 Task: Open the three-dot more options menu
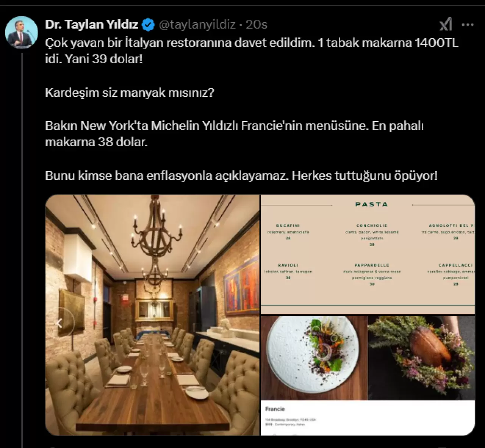(468, 25)
